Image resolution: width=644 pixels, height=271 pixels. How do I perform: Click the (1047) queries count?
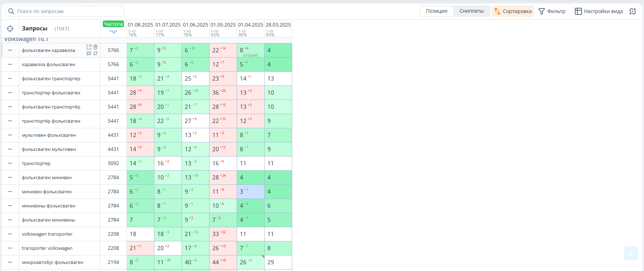tap(62, 29)
